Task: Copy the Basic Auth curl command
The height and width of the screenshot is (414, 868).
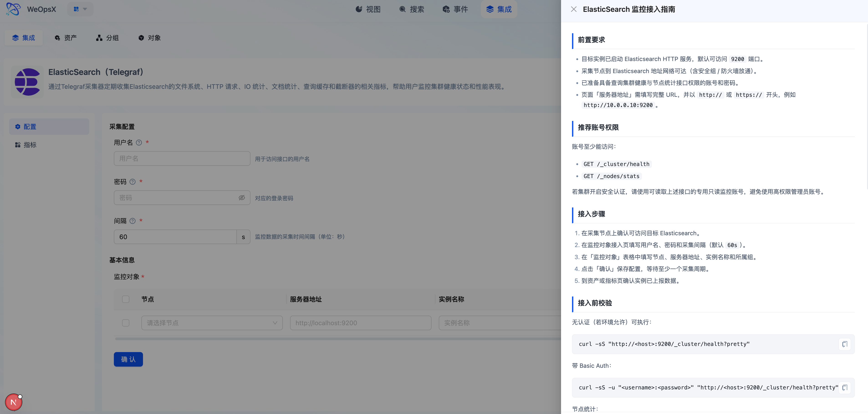Action: tap(844, 387)
